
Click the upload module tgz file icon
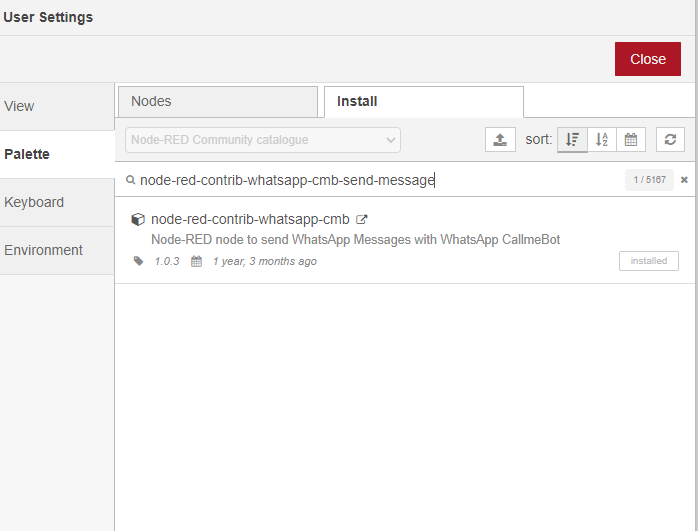pos(500,140)
